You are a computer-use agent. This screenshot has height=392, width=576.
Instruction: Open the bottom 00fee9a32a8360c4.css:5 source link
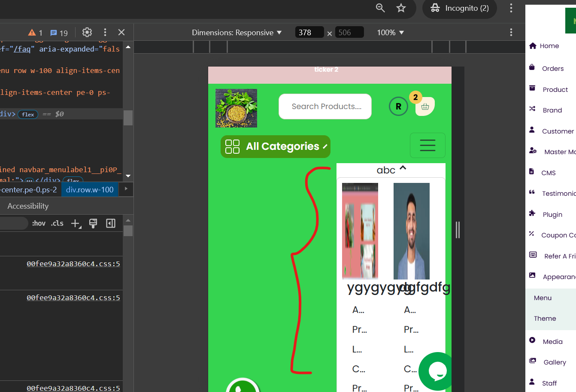(73, 388)
